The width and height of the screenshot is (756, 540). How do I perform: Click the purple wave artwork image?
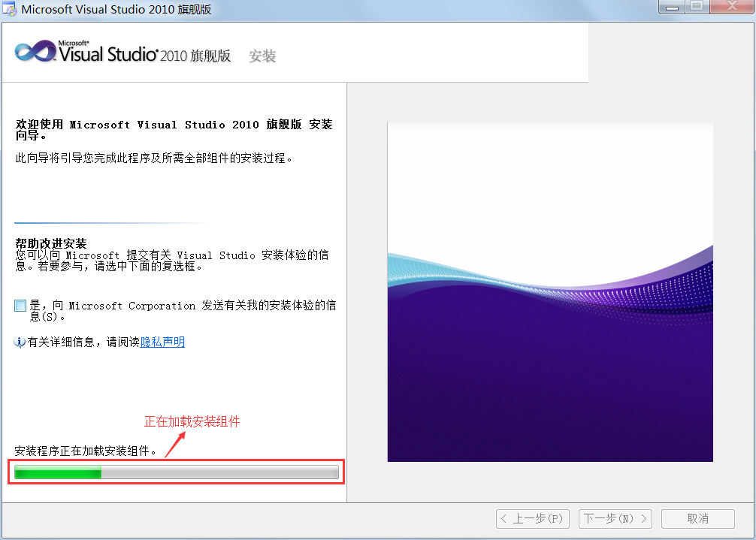tap(549, 291)
